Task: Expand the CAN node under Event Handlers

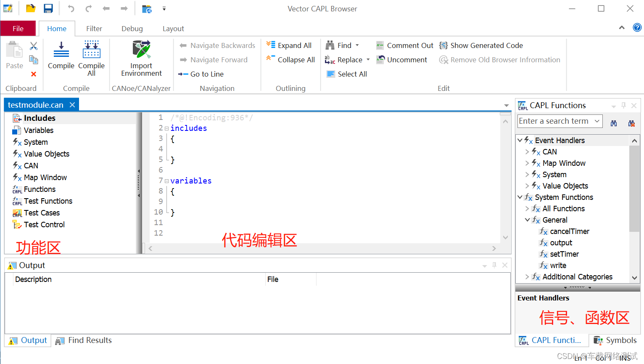Action: click(528, 151)
